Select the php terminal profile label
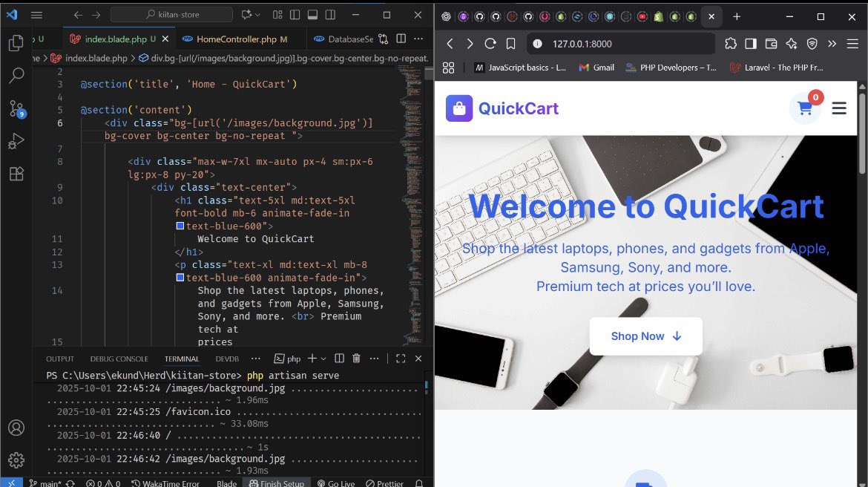The height and width of the screenshot is (487, 868). pyautogui.click(x=287, y=359)
